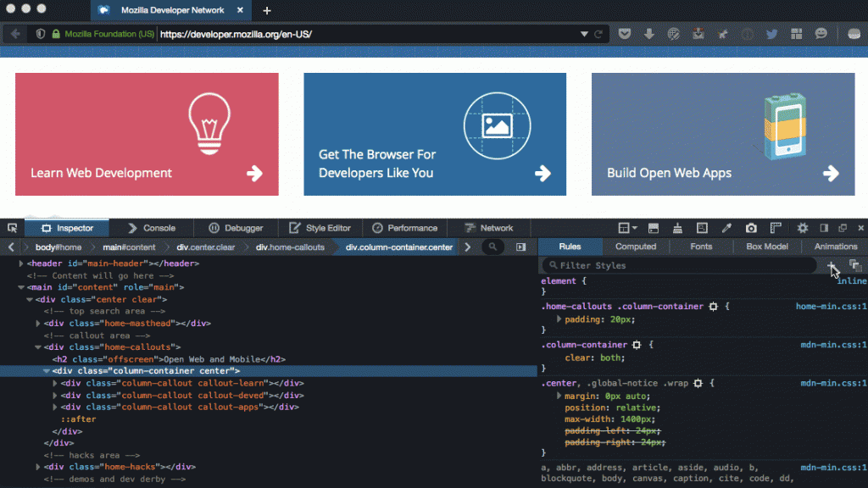Switch to the Computed tab
The width and height of the screenshot is (868, 488).
tap(636, 247)
